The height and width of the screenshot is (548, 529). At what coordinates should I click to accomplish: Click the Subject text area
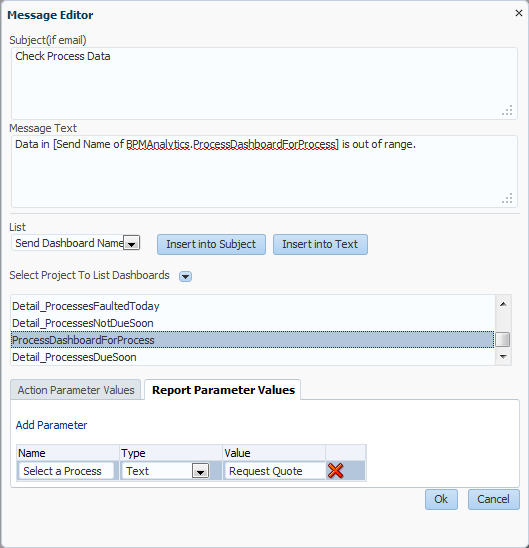pos(264,83)
